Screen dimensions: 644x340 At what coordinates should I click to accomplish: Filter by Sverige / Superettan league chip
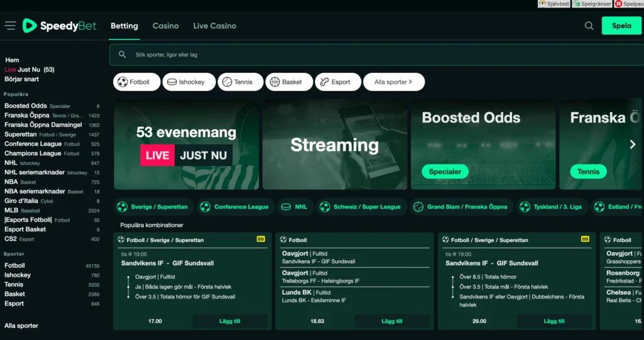[x=153, y=207]
